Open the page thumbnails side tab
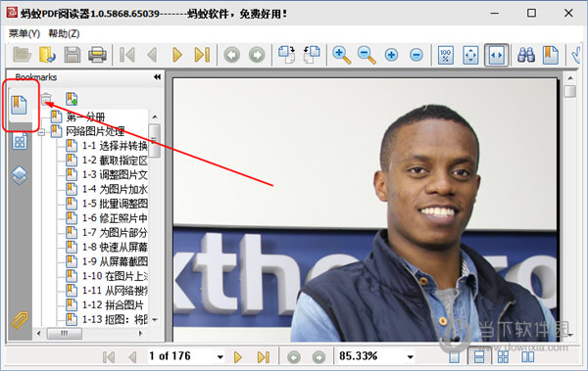This screenshot has height=371, width=588. point(20,141)
